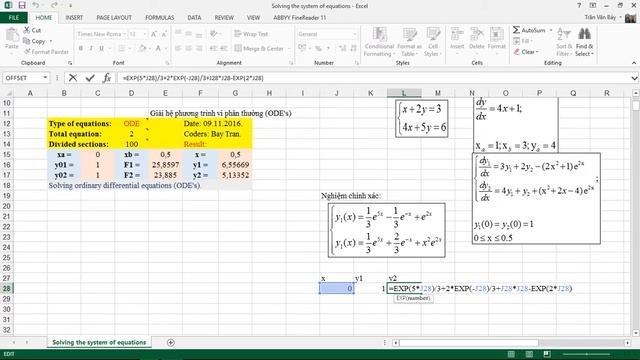
Task: Open the FILE tab
Action: 13,18
